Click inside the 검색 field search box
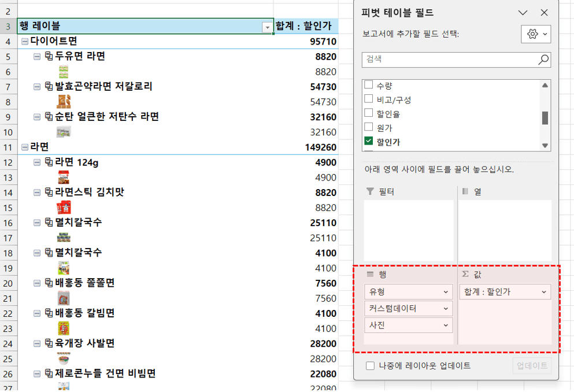The image size is (574, 392). click(451, 60)
